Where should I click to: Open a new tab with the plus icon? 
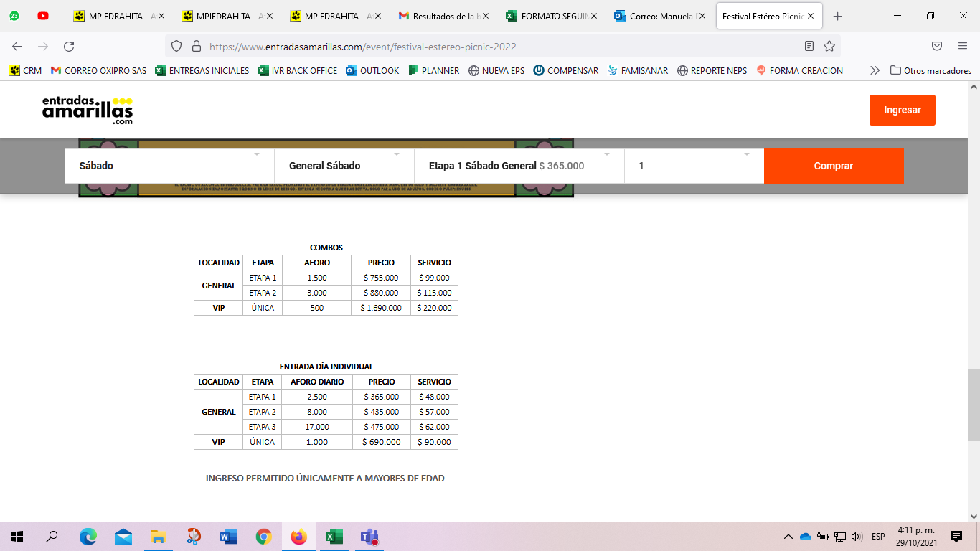(x=837, y=16)
